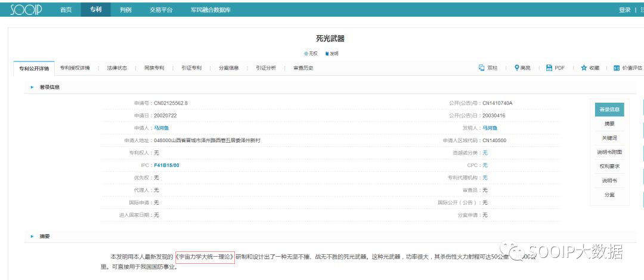The width and height of the screenshot is (644, 280).
Task: Click the SOOIP logo
Action: [26, 10]
